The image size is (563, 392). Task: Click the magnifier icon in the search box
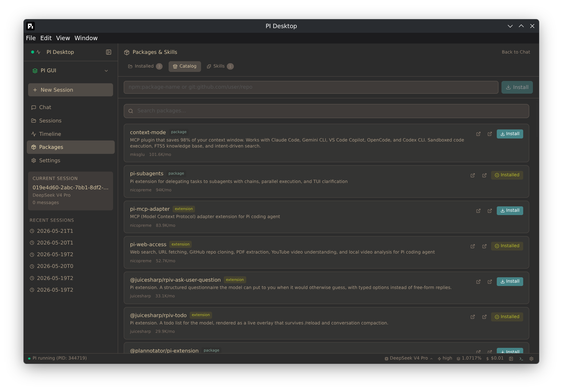click(x=131, y=111)
